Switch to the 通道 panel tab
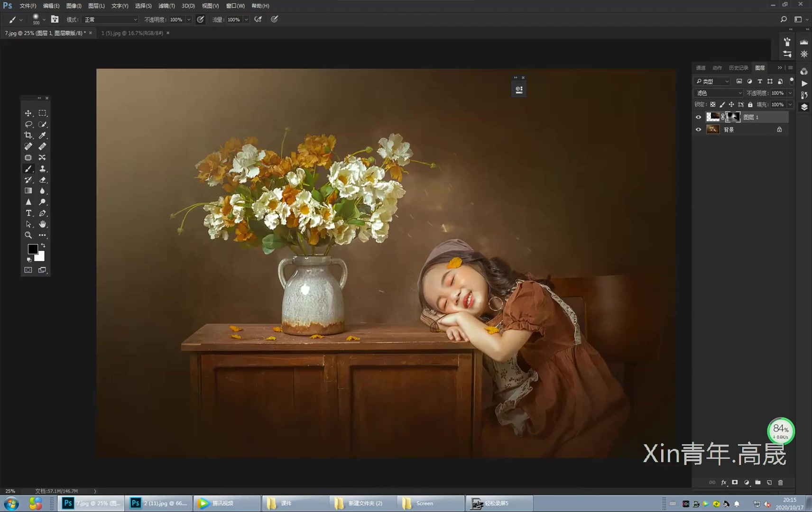The width and height of the screenshot is (812, 512). pos(701,68)
